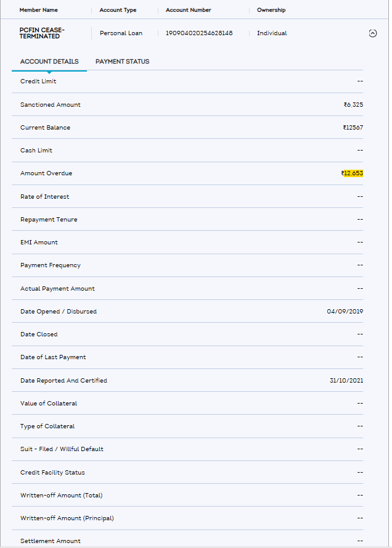Click the Ownership column header
Viewport: 392px width, 548px height.
(271, 10)
